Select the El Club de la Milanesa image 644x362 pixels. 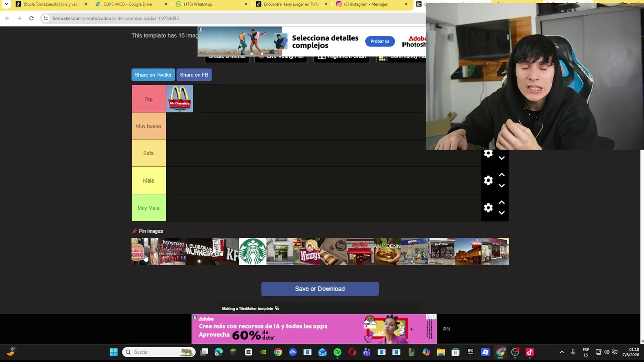pos(199,251)
